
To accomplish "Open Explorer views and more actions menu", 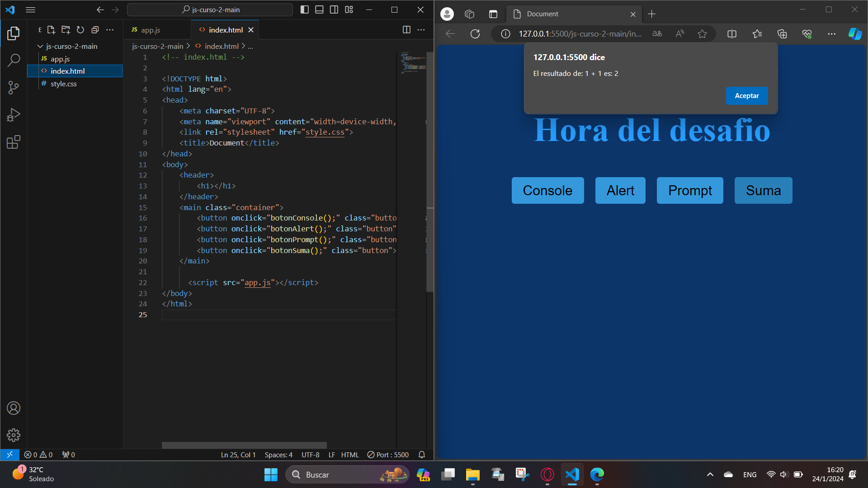I will coord(110,30).
